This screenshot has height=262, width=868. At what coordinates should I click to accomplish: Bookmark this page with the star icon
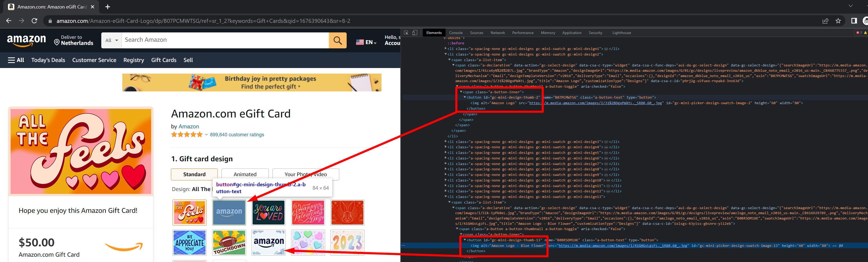point(838,21)
